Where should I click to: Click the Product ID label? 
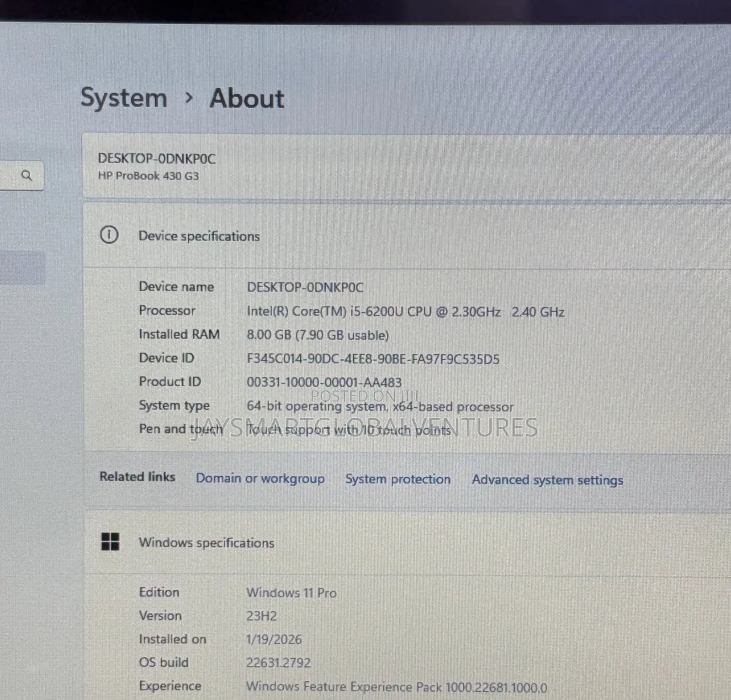(170, 382)
